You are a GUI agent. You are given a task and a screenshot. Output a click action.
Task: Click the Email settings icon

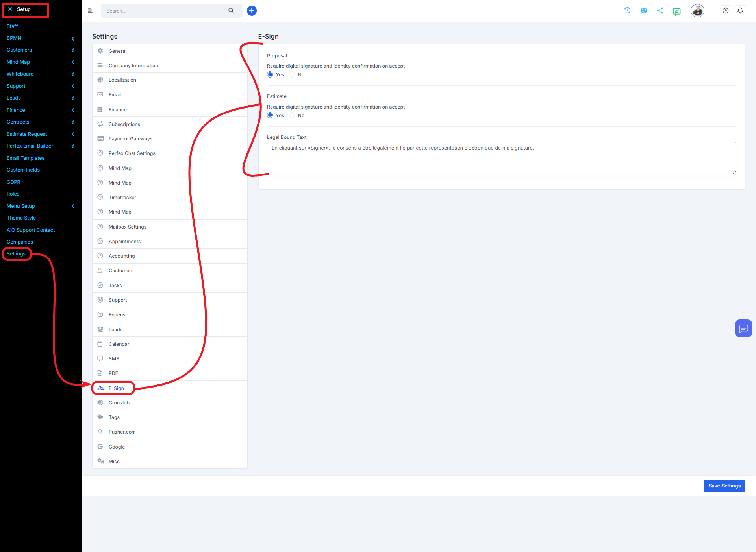pyautogui.click(x=100, y=94)
